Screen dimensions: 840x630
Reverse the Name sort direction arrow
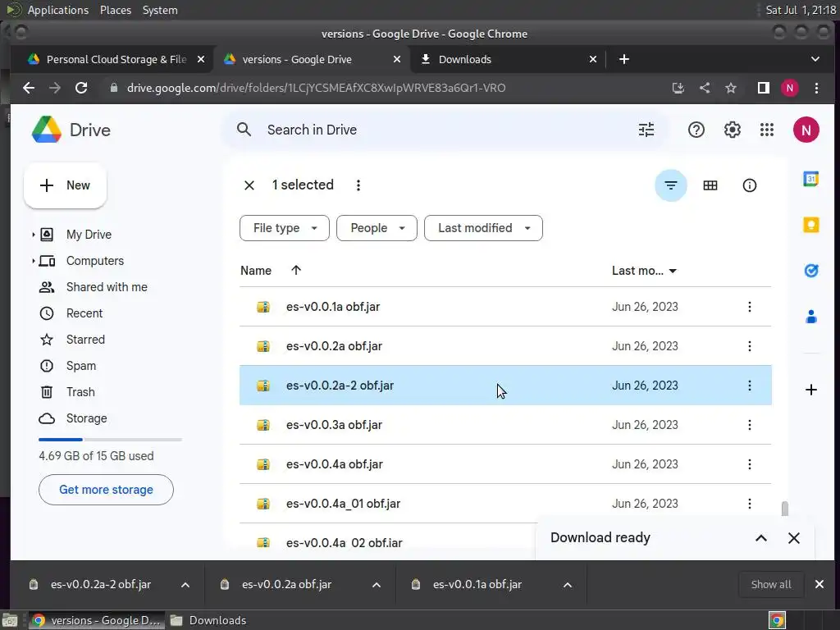click(295, 270)
